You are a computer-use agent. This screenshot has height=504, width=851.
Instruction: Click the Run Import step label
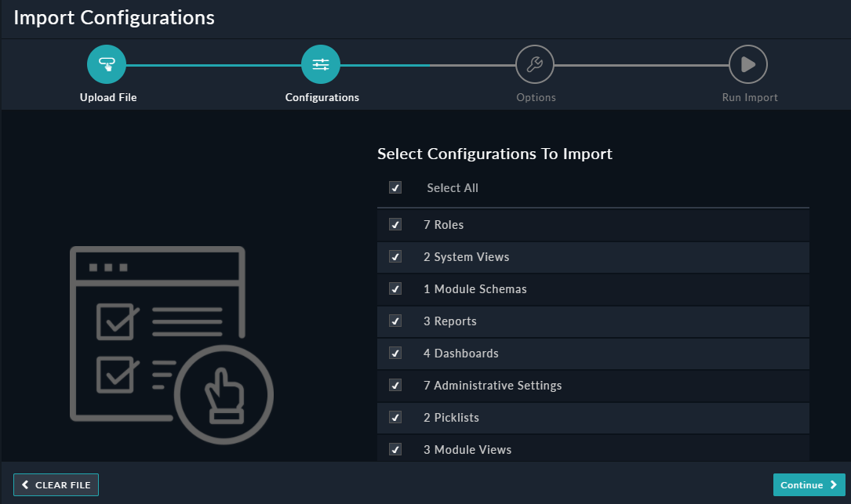(x=749, y=97)
